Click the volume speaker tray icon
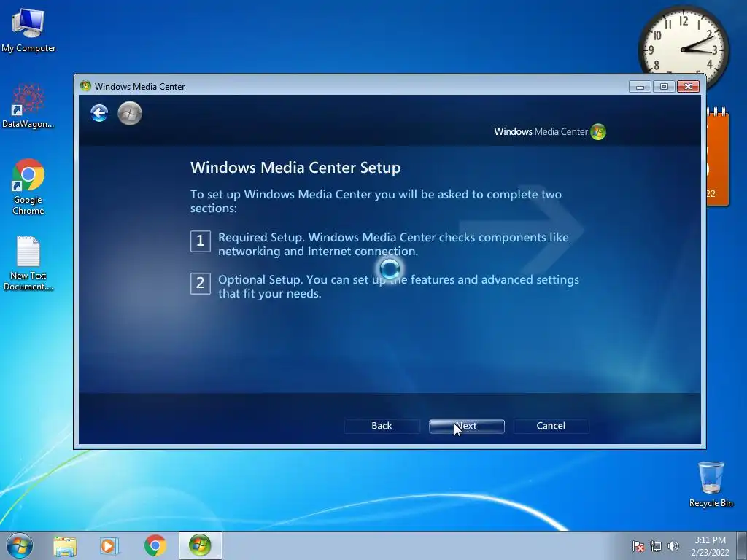Image resolution: width=747 pixels, height=560 pixels. tap(673, 546)
